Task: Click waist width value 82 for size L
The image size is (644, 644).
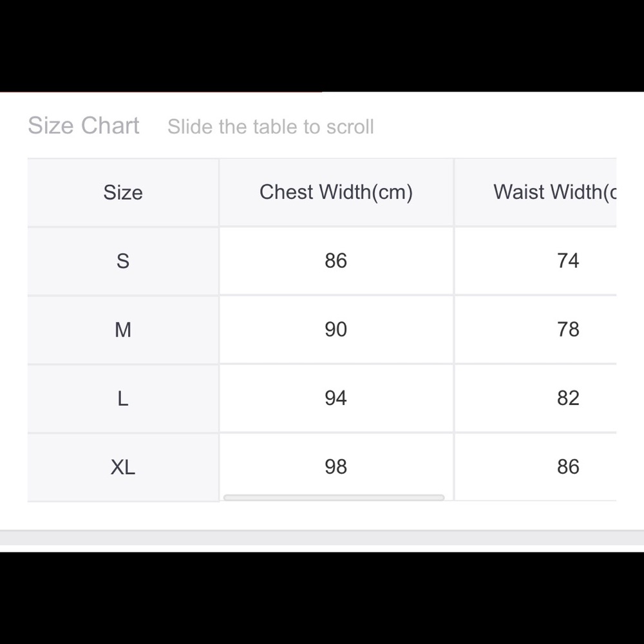Action: click(568, 398)
